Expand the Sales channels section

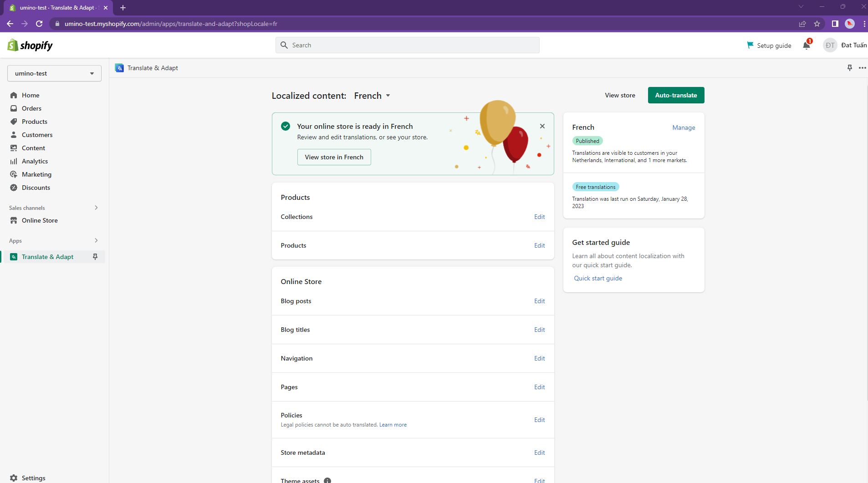coord(96,208)
